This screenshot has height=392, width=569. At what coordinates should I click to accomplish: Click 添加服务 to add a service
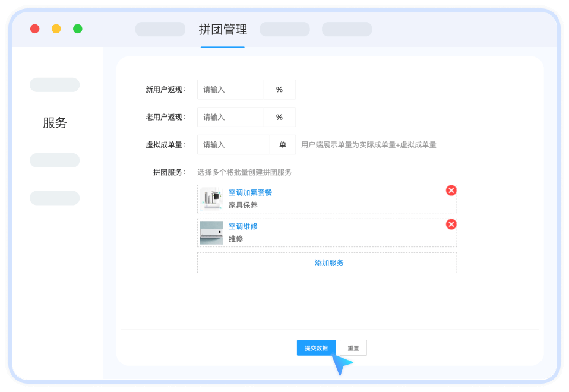[327, 263]
